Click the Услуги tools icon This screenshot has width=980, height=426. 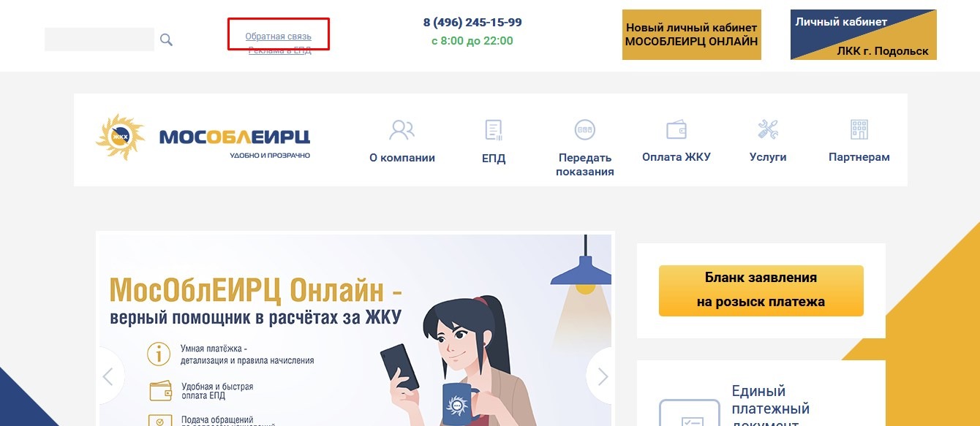768,130
